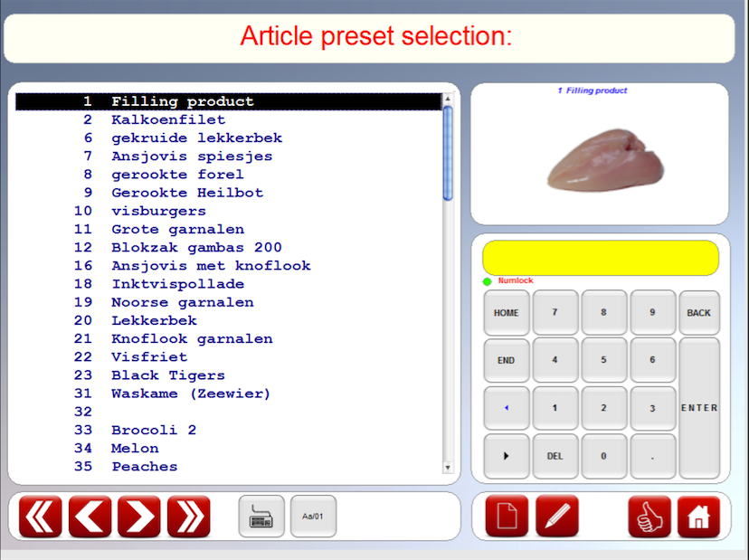The height and width of the screenshot is (560, 749).
Task: Tap keypad digit 9
Action: pos(652,312)
